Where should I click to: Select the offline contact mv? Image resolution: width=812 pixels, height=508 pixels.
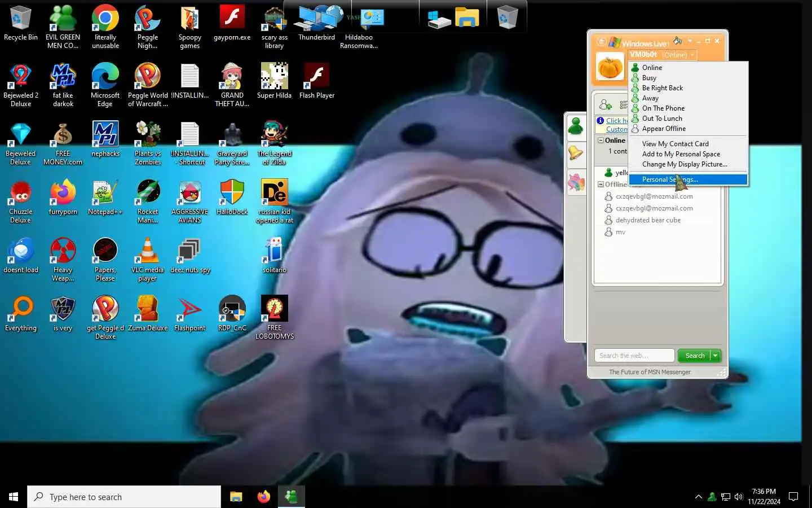(x=620, y=232)
